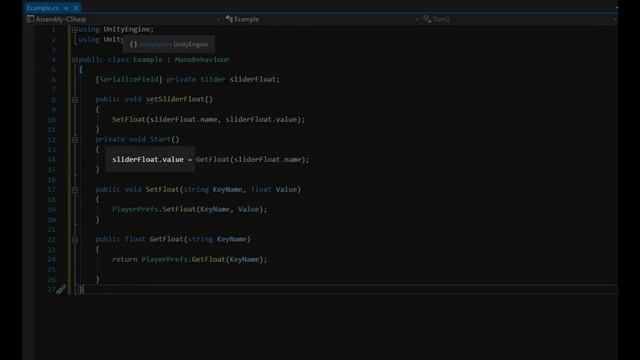Screen dimensions: 640x360
Task: Click line number 17 in the margin
Action: (51, 190)
